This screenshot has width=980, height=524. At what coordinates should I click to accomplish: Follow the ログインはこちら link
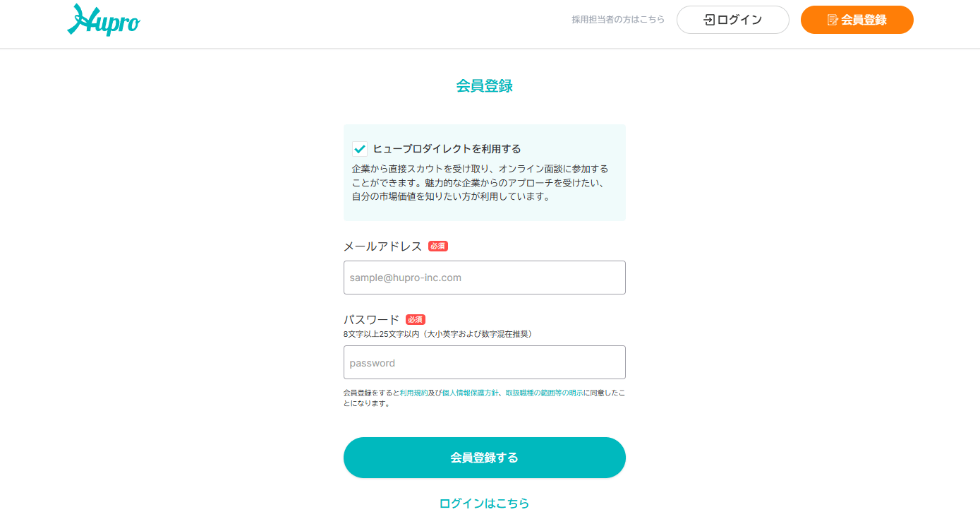point(484,504)
